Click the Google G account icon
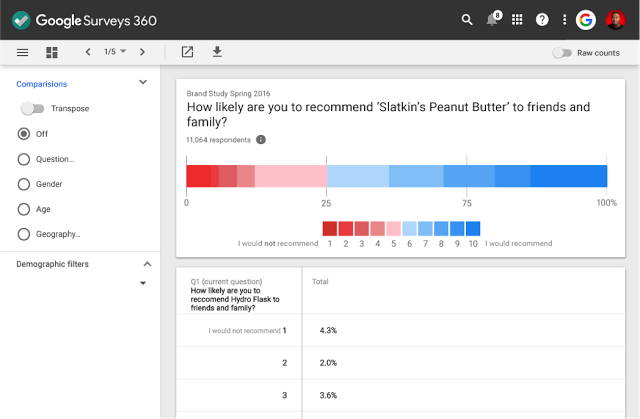 586,20
